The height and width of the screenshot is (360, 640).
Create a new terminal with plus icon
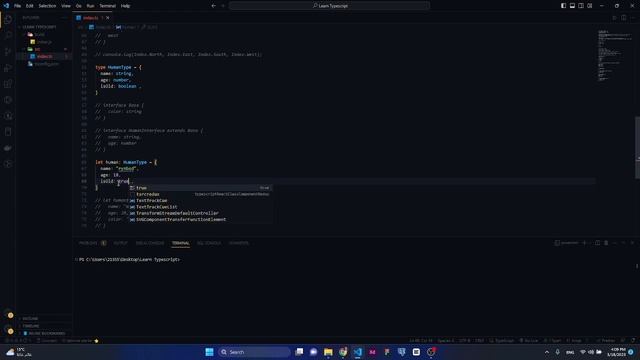584,243
